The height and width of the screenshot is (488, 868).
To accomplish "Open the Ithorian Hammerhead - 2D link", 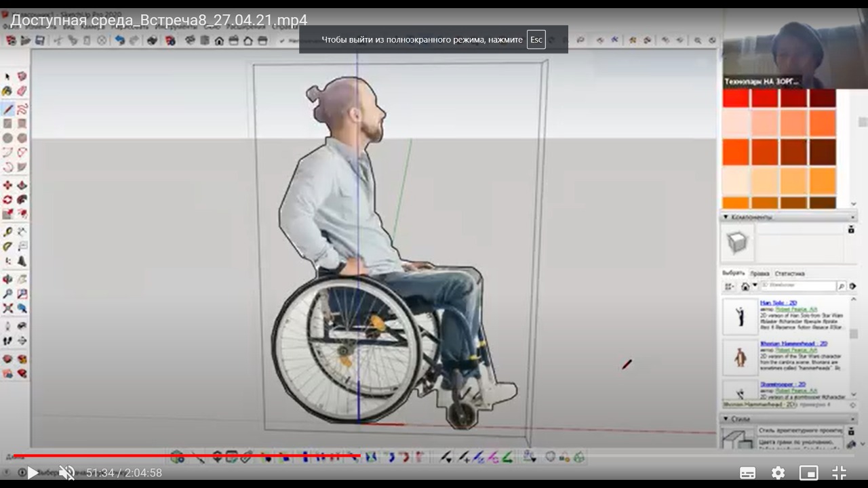I will (793, 344).
